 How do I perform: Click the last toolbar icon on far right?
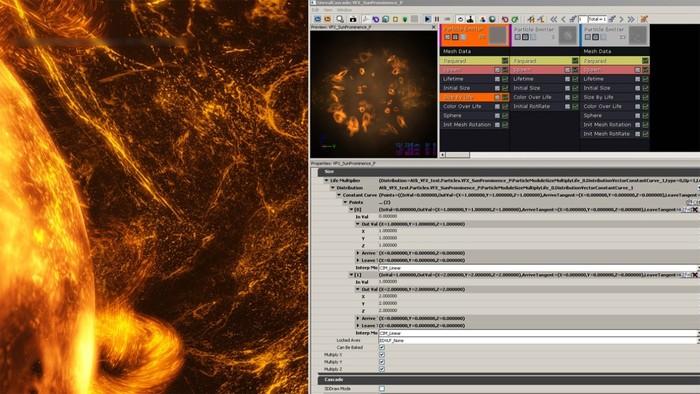(x=644, y=19)
